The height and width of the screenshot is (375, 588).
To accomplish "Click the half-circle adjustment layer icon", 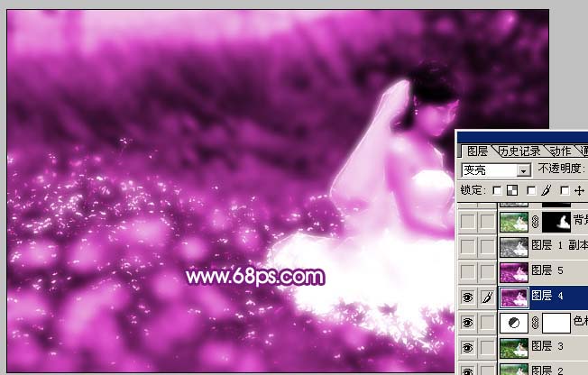I will (512, 322).
